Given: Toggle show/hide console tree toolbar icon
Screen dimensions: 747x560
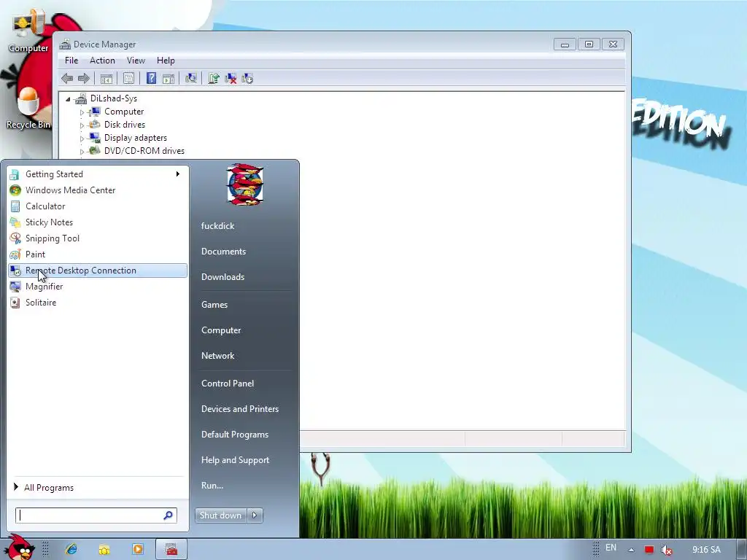Looking at the screenshot, I should (107, 79).
